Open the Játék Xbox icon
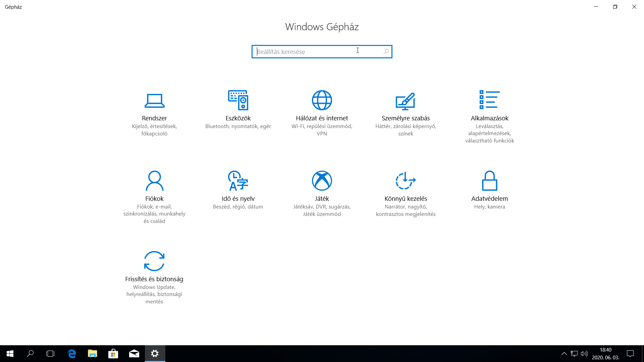Viewport: 644px width, 362px height. click(x=322, y=181)
